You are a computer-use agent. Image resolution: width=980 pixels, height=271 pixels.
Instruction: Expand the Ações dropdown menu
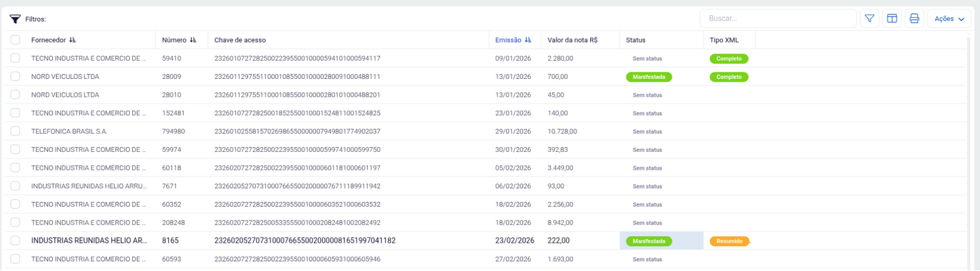(949, 18)
